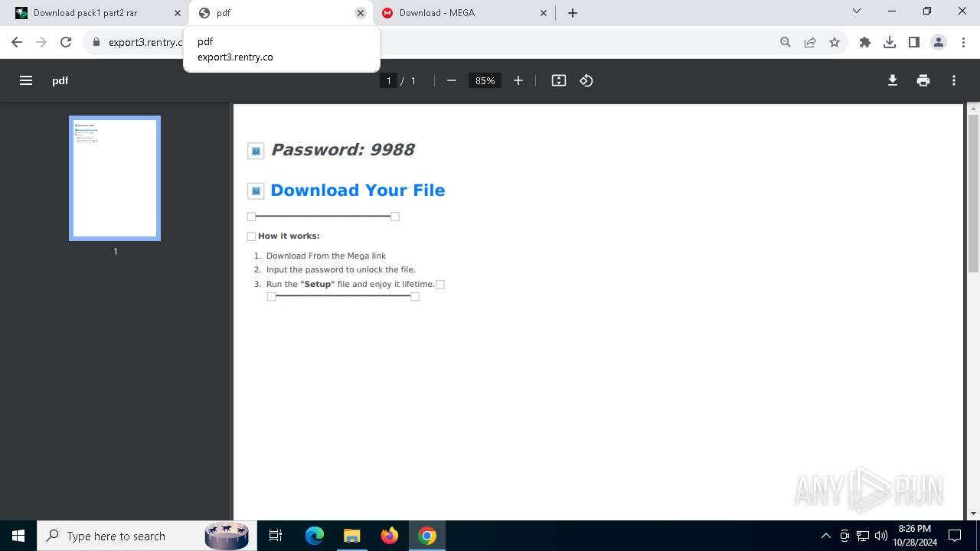Launch Microsoft Edge from the taskbar
This screenshot has height=551, width=980.
click(315, 536)
